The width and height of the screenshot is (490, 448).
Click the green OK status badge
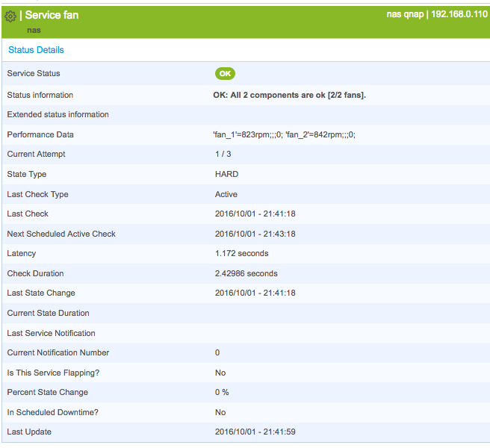pyautogui.click(x=225, y=73)
